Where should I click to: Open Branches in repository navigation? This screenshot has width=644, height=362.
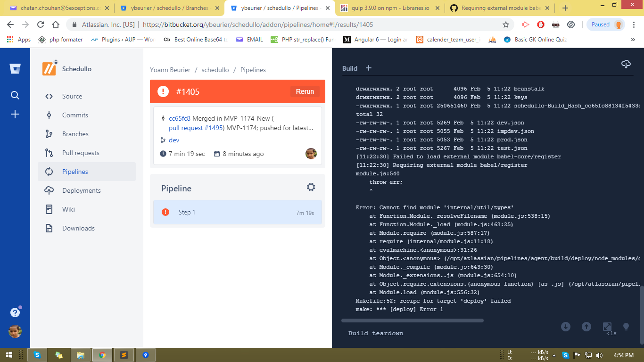[87, 134]
